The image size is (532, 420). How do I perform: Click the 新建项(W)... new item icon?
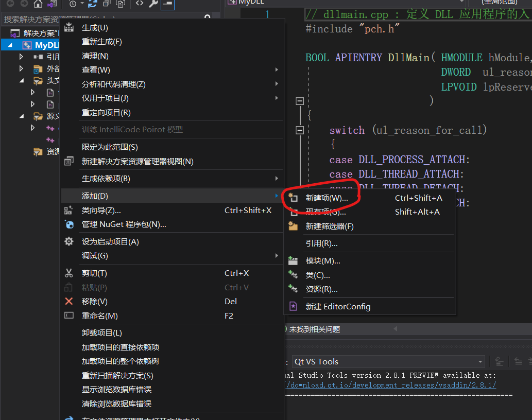pos(293,198)
